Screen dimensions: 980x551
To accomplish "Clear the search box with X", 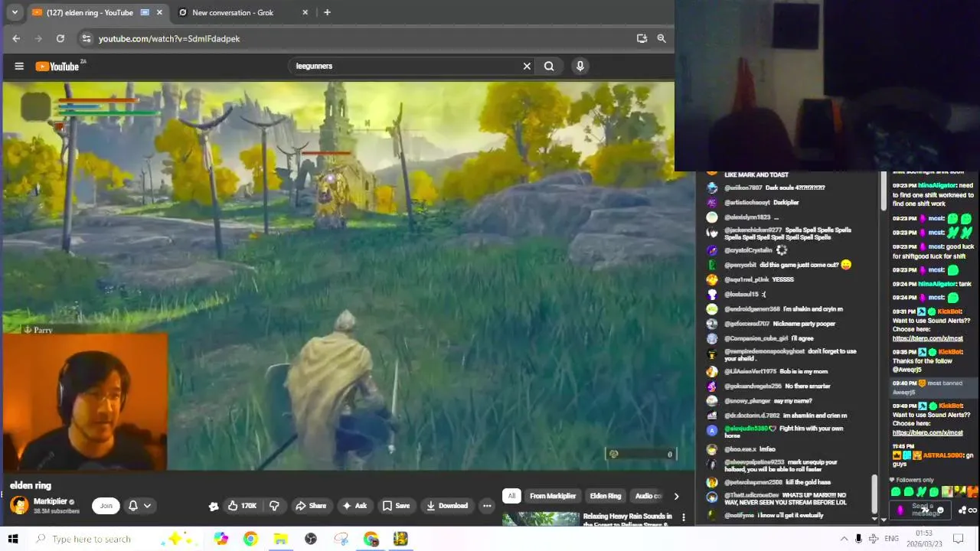I will (527, 67).
